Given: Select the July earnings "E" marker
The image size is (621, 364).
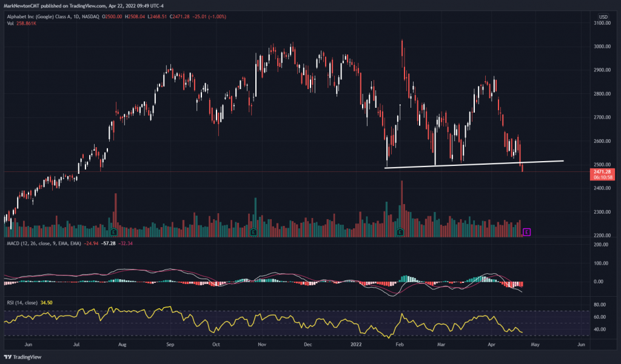Looking at the screenshot, I should [113, 231].
